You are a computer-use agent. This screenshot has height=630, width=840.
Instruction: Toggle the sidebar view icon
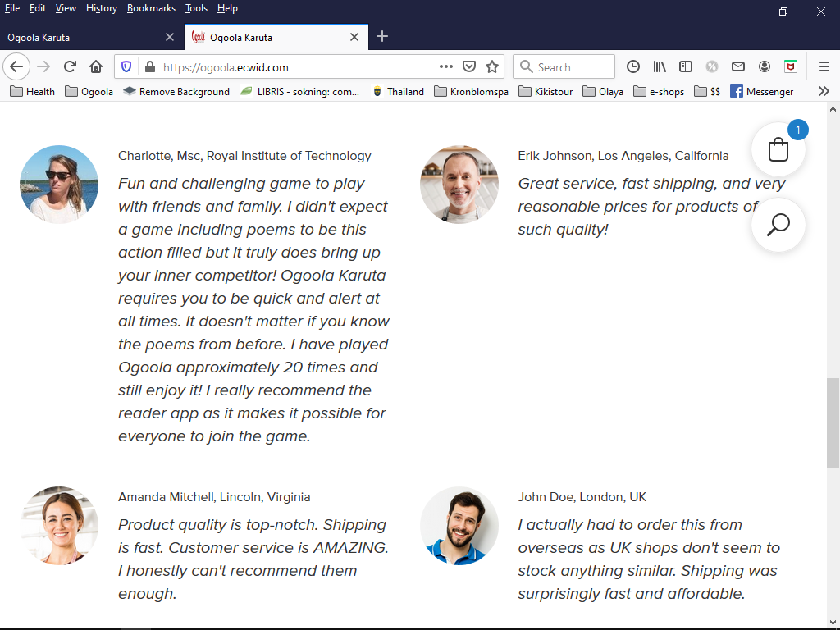[x=686, y=67]
